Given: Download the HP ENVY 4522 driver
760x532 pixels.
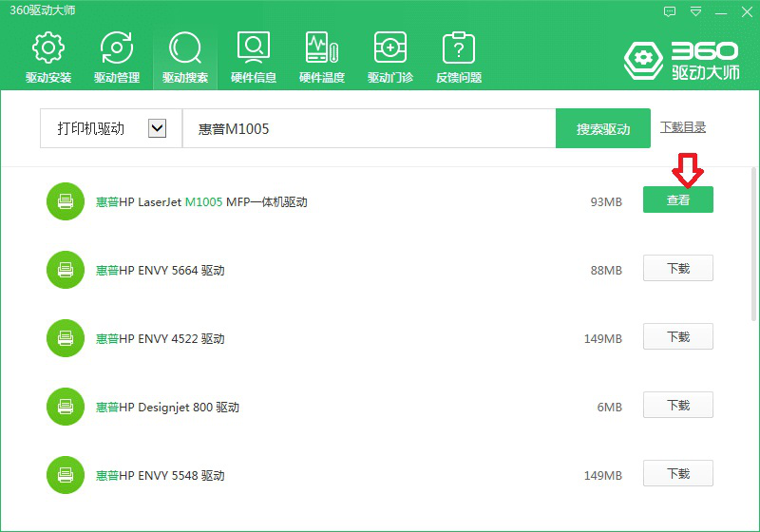Looking at the screenshot, I should [677, 337].
